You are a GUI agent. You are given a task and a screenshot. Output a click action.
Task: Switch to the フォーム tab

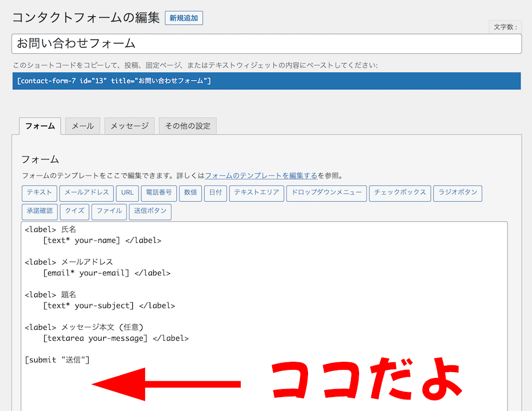pyautogui.click(x=40, y=126)
